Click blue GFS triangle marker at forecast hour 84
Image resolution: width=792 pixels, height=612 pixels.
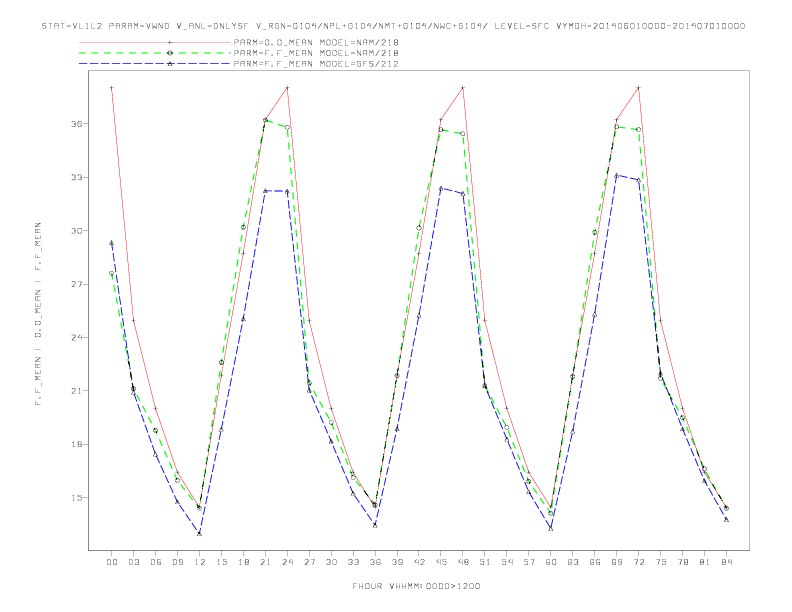tap(726, 519)
